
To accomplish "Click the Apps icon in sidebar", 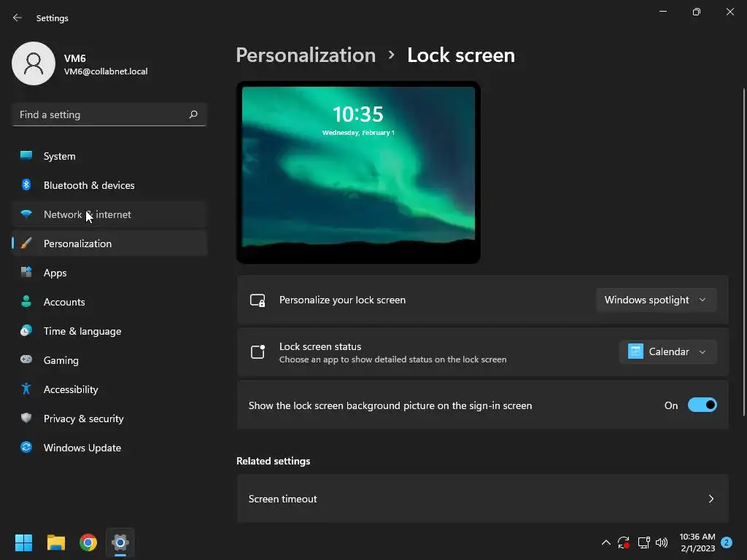I will tap(26, 273).
